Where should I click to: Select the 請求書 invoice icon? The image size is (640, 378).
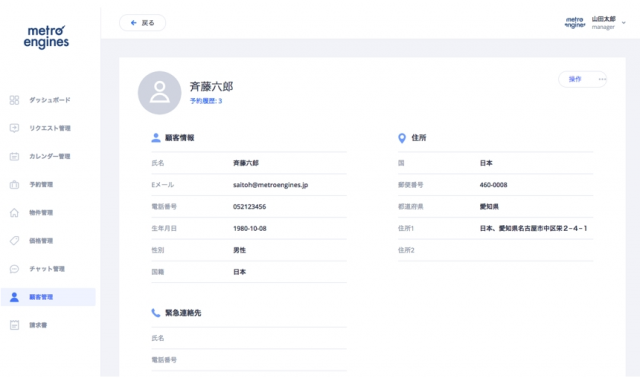(14, 325)
